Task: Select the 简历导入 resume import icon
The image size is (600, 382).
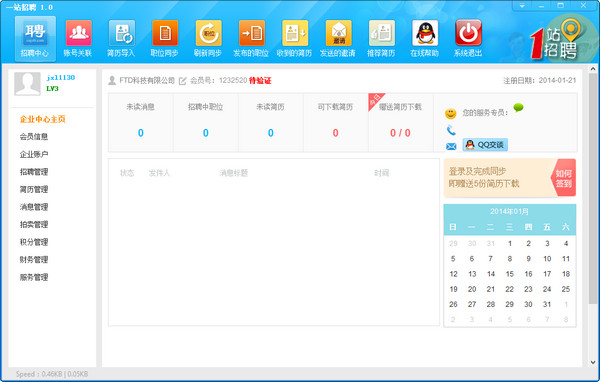Action: [122, 33]
